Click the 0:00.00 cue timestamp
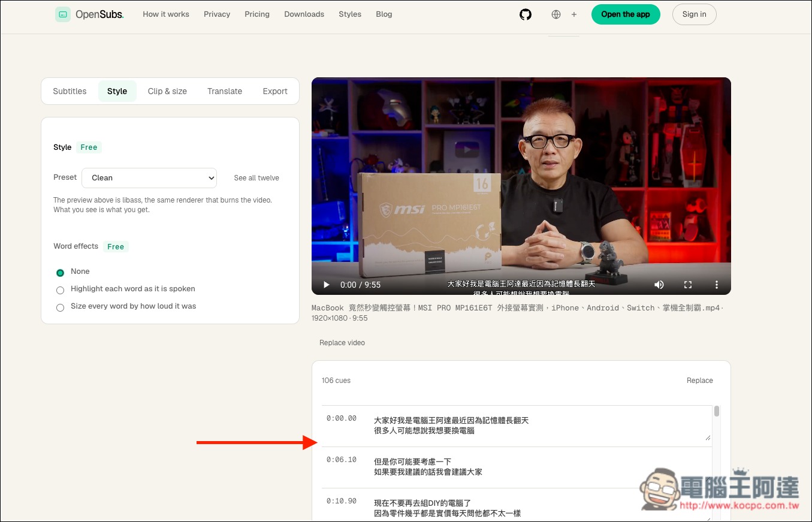This screenshot has height=522, width=812. (x=342, y=418)
